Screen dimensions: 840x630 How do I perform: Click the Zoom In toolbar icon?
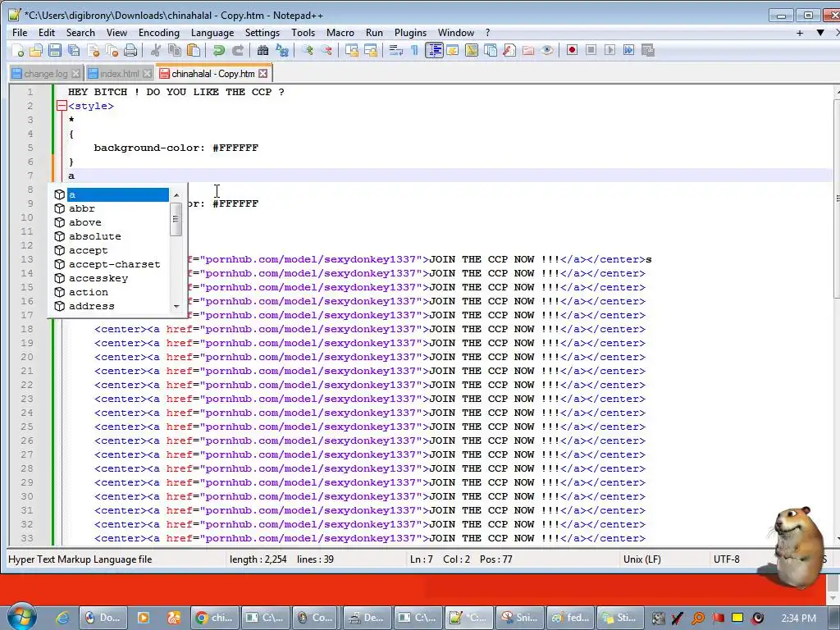307,50
